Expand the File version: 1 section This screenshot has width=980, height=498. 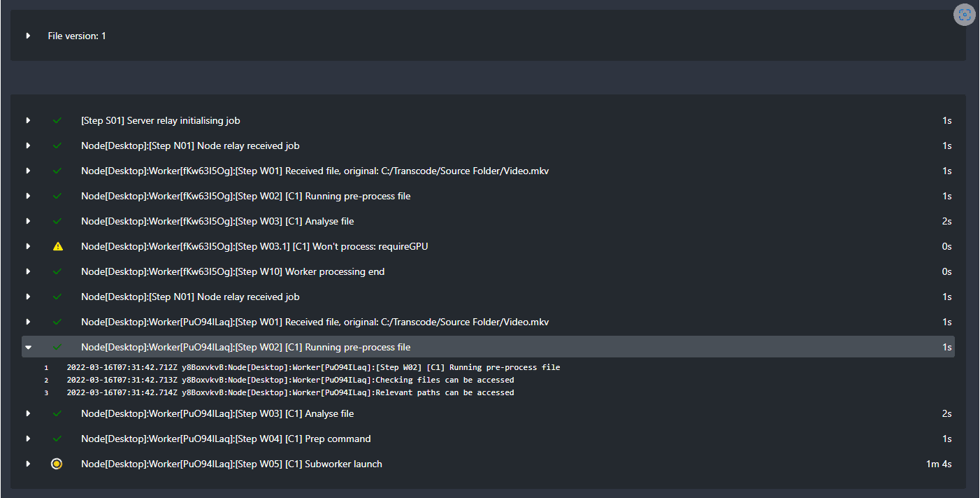(29, 36)
